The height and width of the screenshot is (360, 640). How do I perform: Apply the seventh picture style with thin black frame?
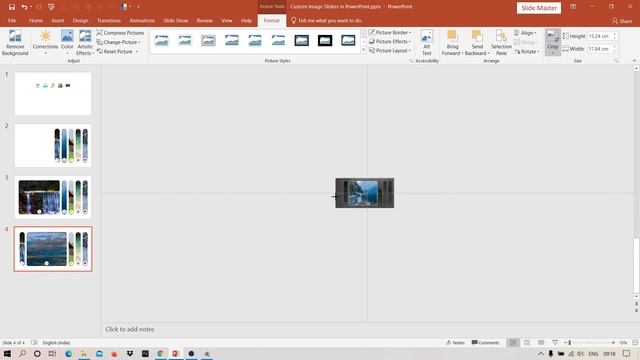click(302, 40)
